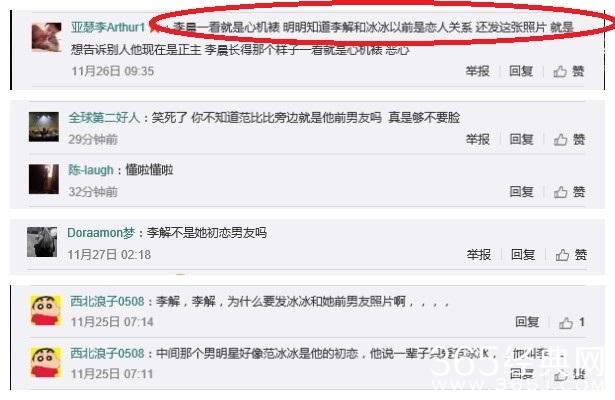Open 亚瑟李Arthur1's avatar picture
Viewport: 615px width, 400px height.
pos(46,37)
